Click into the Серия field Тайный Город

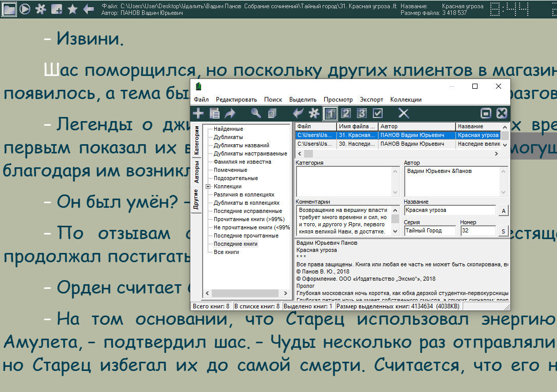[430, 231]
